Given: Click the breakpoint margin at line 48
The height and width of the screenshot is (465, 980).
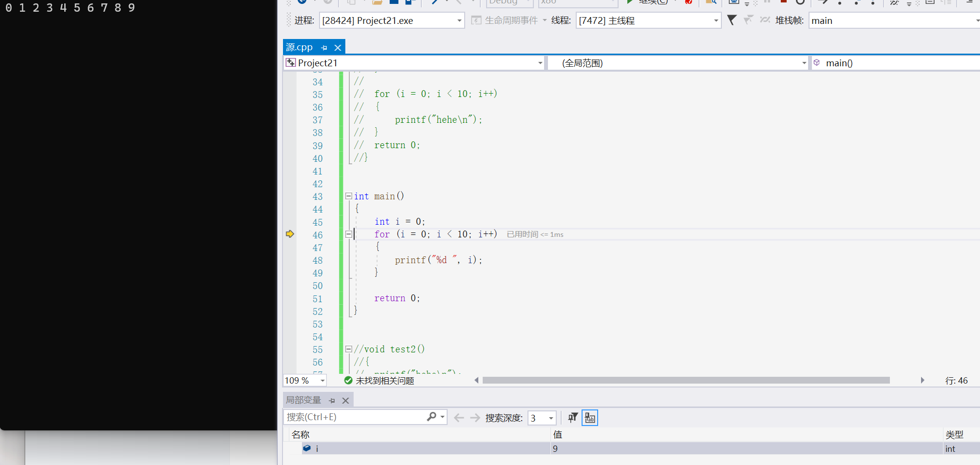Looking at the screenshot, I should [290, 260].
